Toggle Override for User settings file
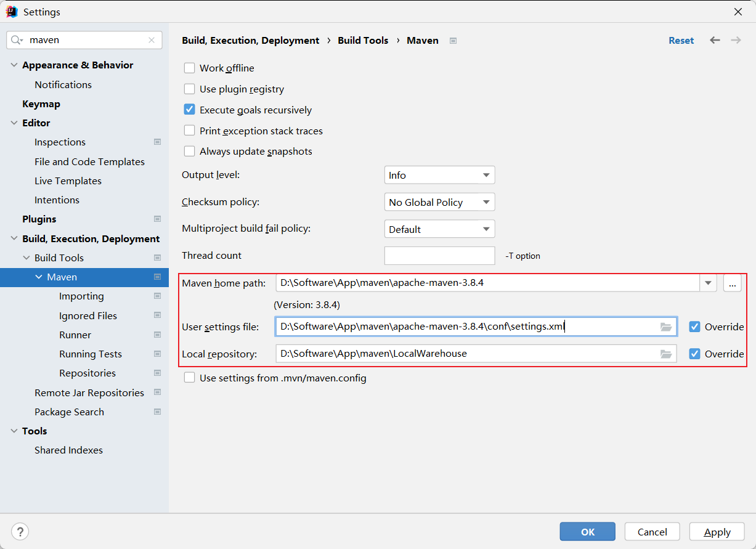 coord(695,327)
